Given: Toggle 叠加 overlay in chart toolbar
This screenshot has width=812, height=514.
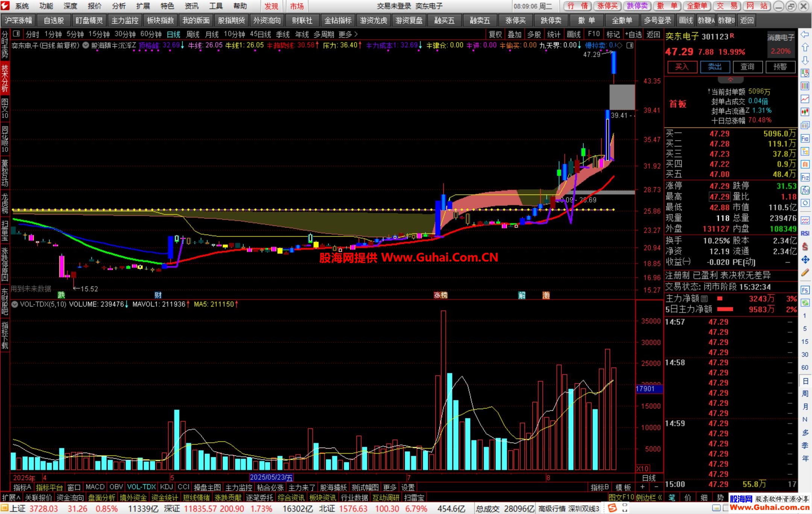Looking at the screenshot, I should point(515,35).
